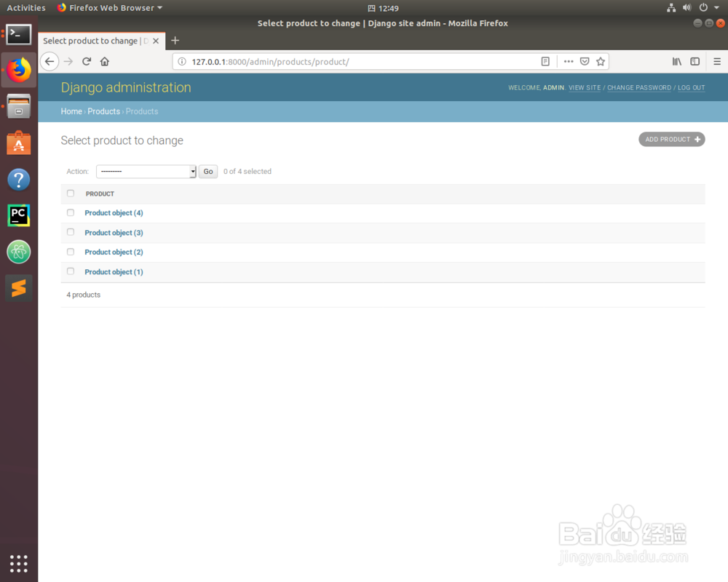Open Product object (4) link
728x582 pixels.
click(114, 213)
